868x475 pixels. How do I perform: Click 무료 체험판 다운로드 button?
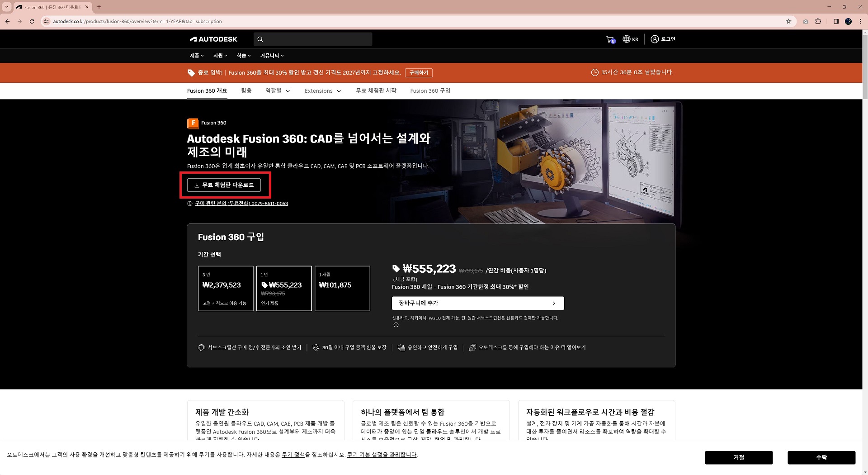click(224, 185)
